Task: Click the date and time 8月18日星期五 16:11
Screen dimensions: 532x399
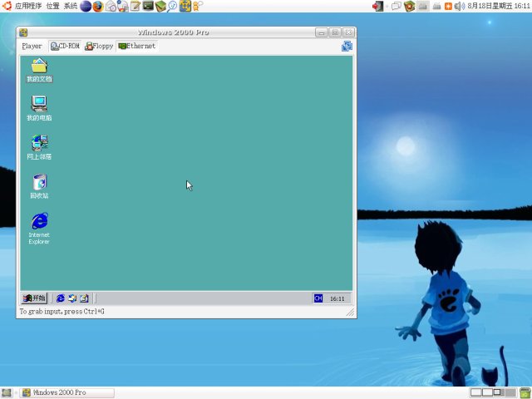Action: click(x=499, y=6)
